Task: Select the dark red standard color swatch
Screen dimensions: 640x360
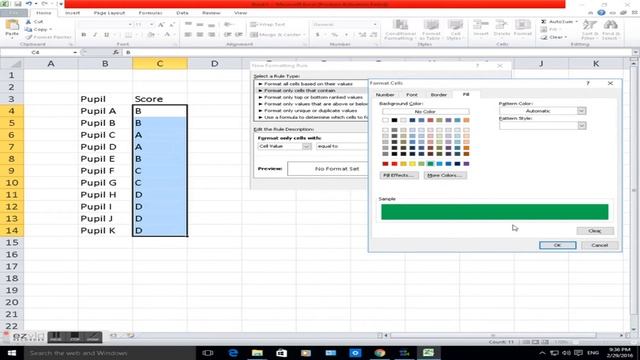Action: click(x=385, y=164)
